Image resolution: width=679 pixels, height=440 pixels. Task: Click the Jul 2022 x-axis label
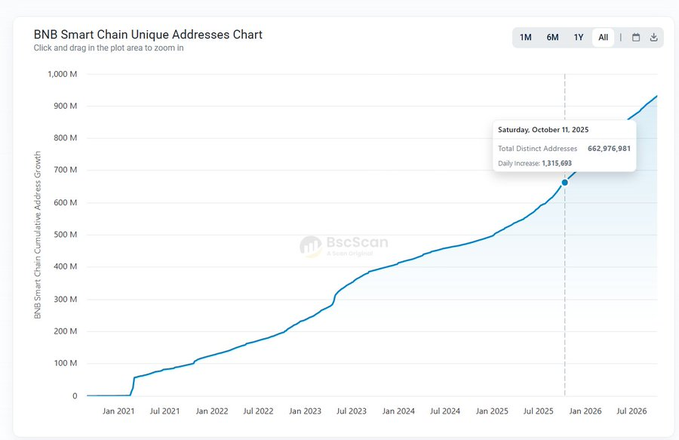pos(258,411)
